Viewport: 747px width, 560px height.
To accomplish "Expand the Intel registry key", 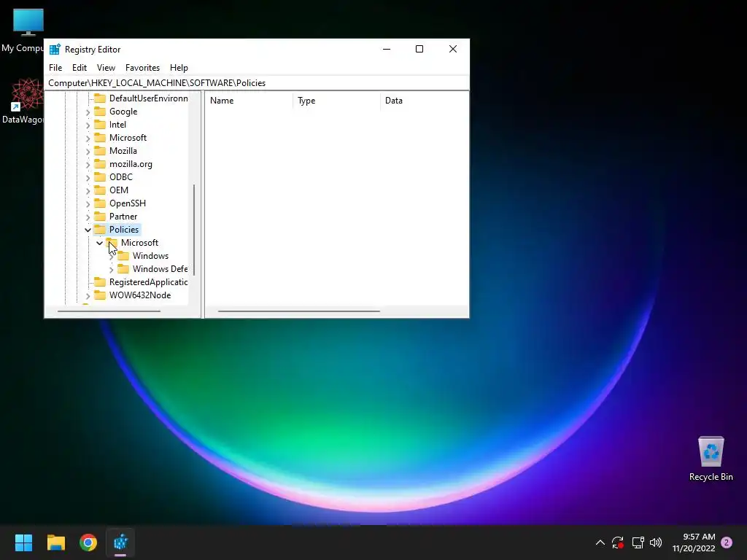I will click(88, 125).
